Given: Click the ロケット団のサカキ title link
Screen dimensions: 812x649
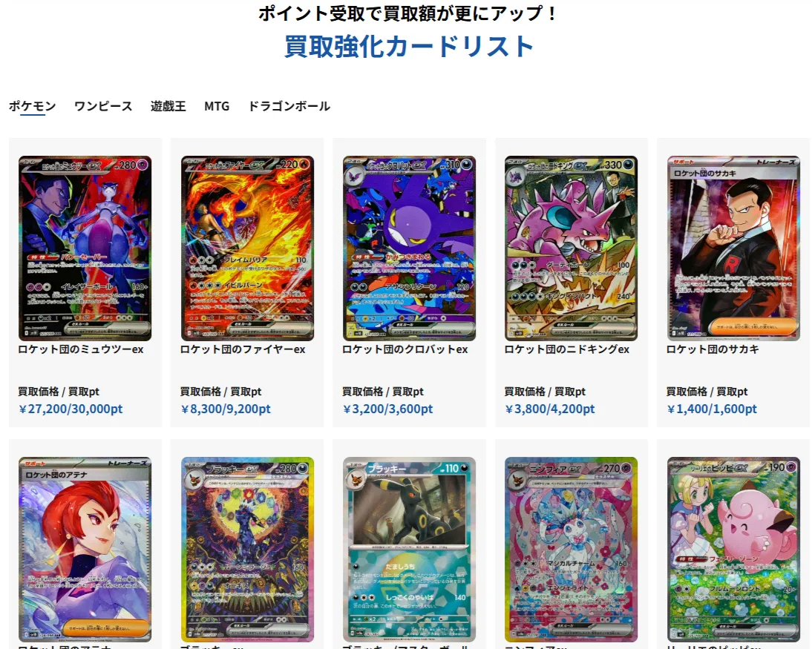Looking at the screenshot, I should click(713, 349).
